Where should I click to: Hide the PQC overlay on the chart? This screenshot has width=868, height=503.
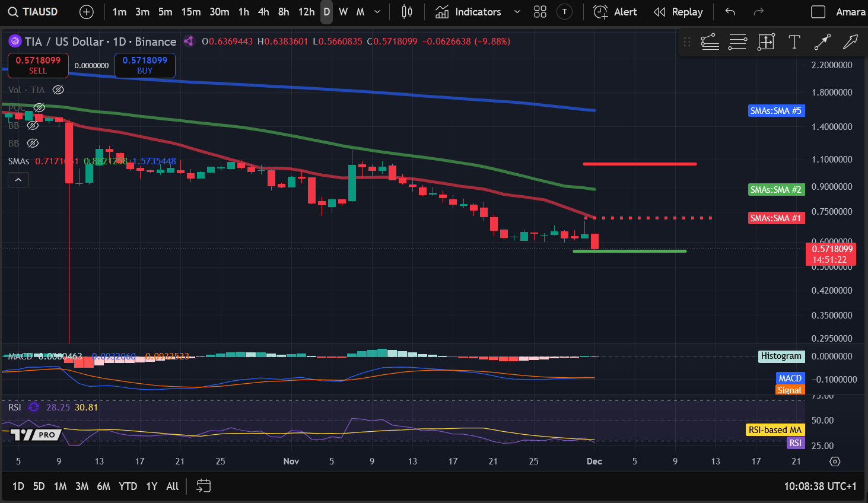[x=39, y=108]
